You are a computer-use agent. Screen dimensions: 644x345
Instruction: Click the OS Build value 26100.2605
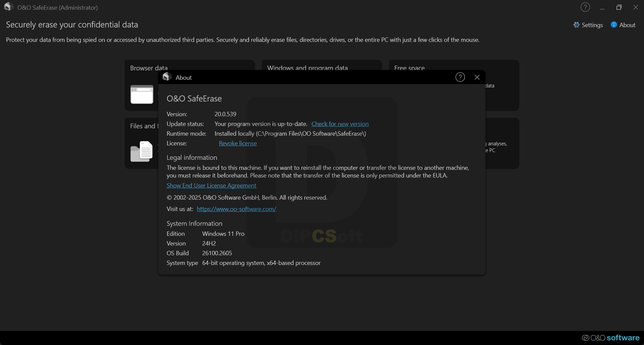click(217, 253)
